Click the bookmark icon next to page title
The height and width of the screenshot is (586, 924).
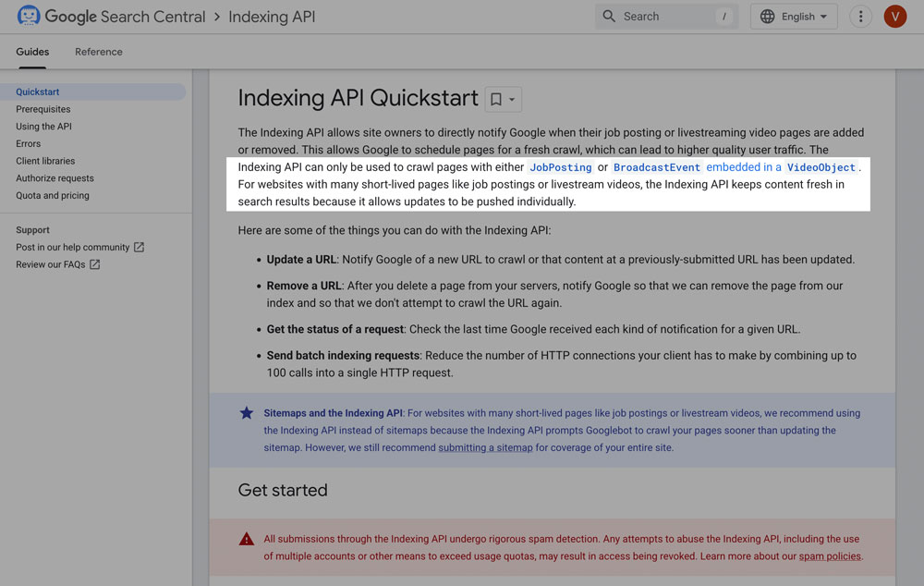[496, 99]
